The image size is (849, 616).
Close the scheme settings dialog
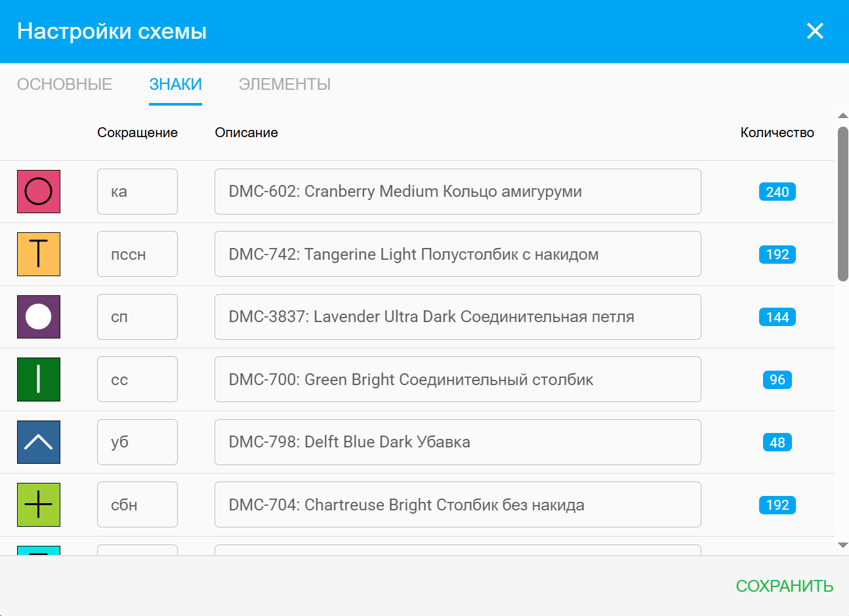(815, 31)
